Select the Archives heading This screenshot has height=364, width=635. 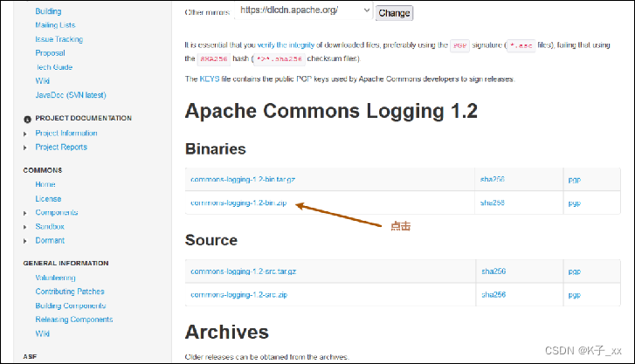click(x=227, y=332)
